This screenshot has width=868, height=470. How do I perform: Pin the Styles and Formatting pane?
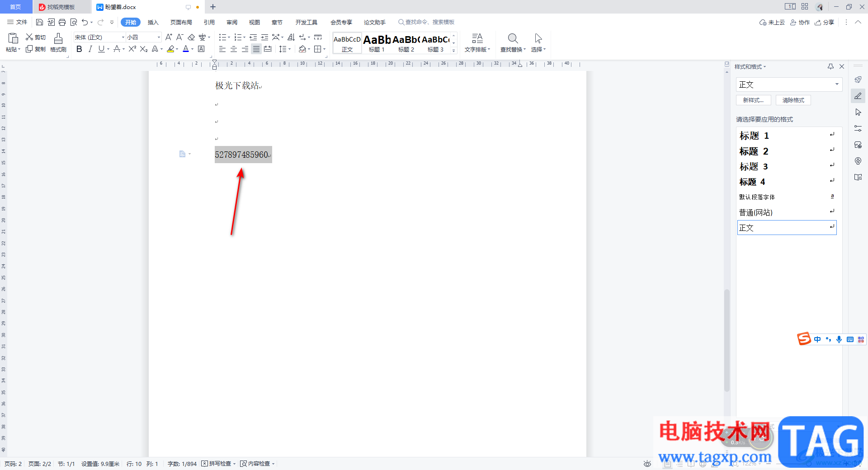pyautogui.click(x=830, y=66)
